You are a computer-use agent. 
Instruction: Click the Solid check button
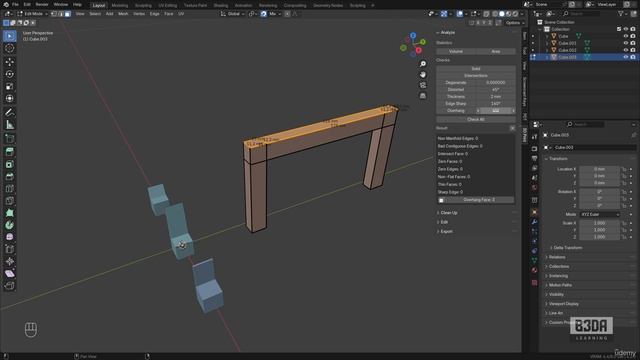tap(476, 69)
